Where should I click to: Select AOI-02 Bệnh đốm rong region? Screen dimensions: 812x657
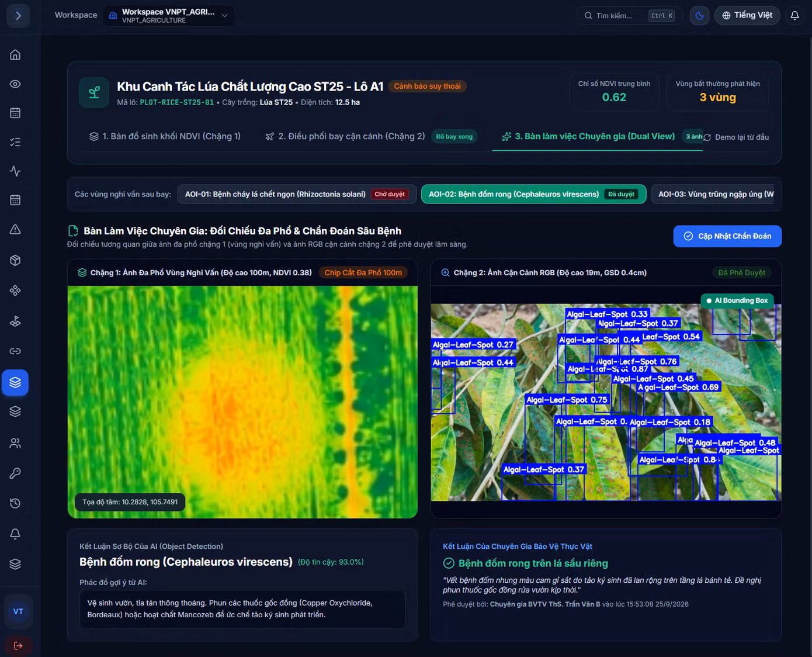pos(533,194)
